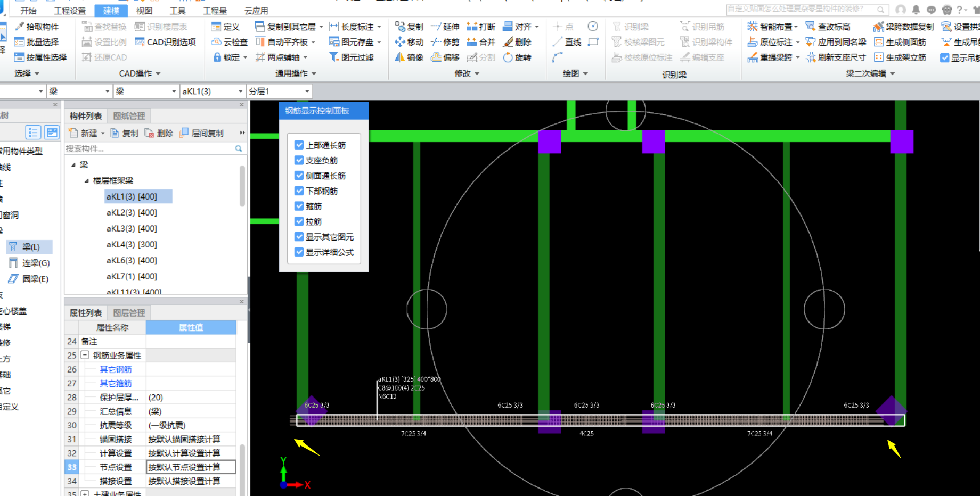The width and height of the screenshot is (980, 496).
Task: Open the aKL1(3) component dropdown
Action: pyautogui.click(x=240, y=92)
